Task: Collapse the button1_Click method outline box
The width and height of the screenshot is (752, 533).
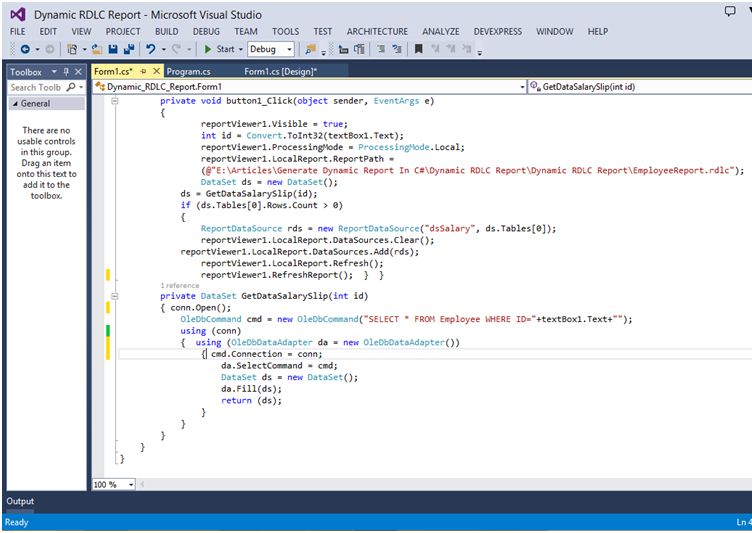Action: pos(116,101)
